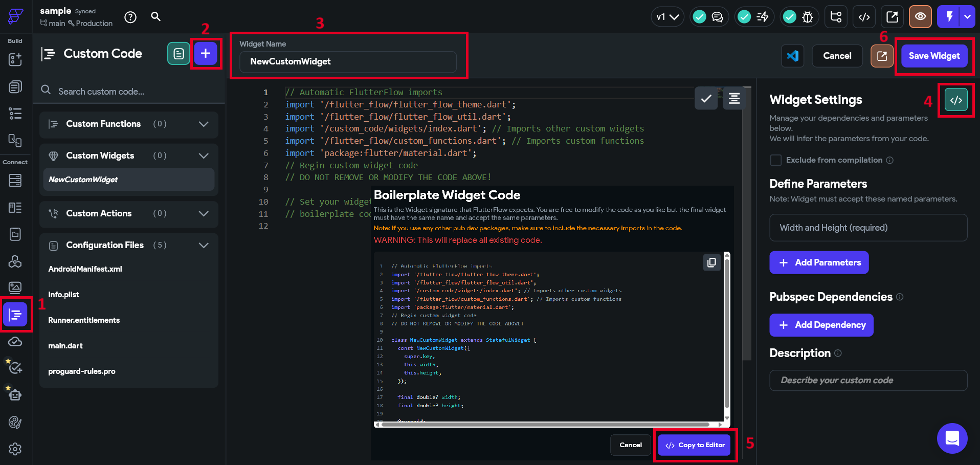Copy boilerplate code using the clipboard icon
Image resolution: width=980 pixels, height=465 pixels.
click(x=711, y=262)
